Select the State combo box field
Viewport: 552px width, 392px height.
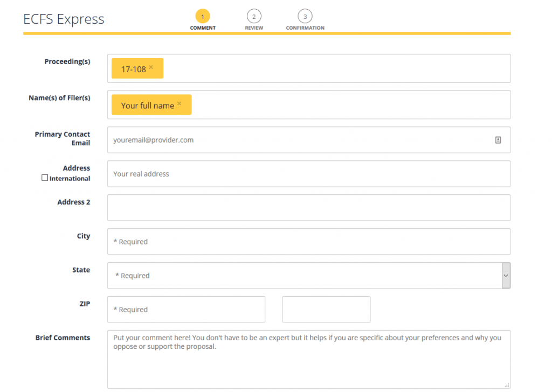pos(304,275)
